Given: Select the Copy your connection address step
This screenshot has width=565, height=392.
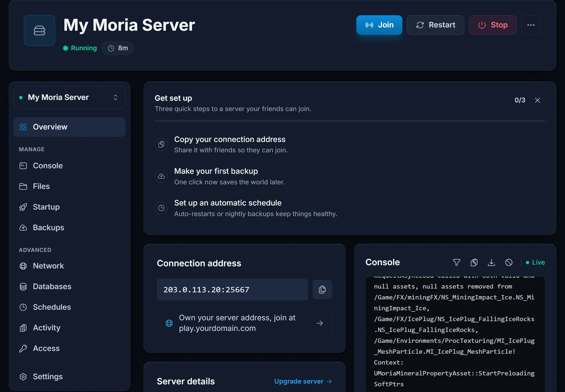Looking at the screenshot, I should point(350,145).
